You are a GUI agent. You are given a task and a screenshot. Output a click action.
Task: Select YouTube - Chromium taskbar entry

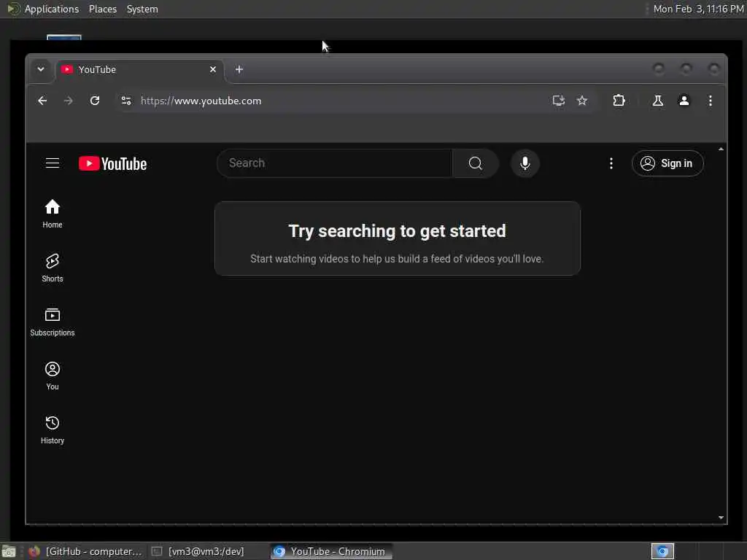332,551
